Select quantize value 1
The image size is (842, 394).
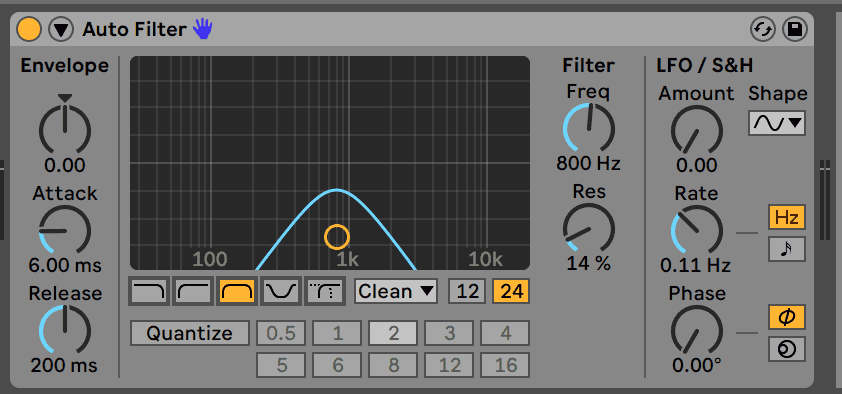tap(337, 333)
